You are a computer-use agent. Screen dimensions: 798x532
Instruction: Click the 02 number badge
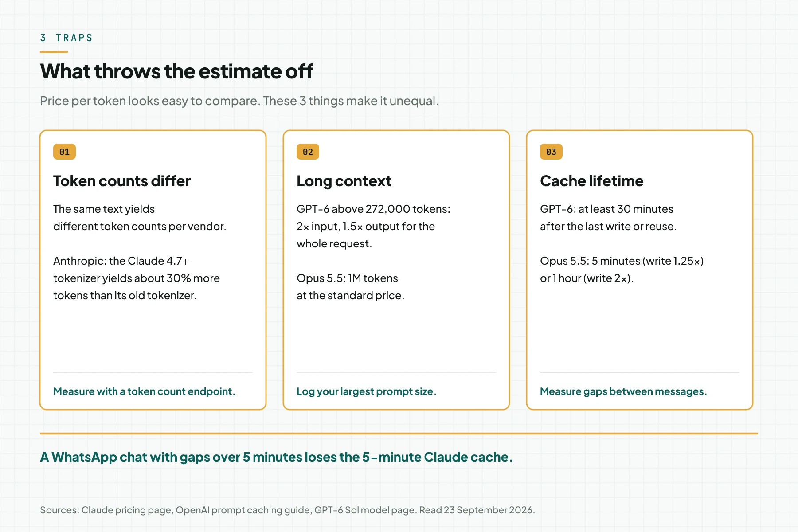coord(308,152)
